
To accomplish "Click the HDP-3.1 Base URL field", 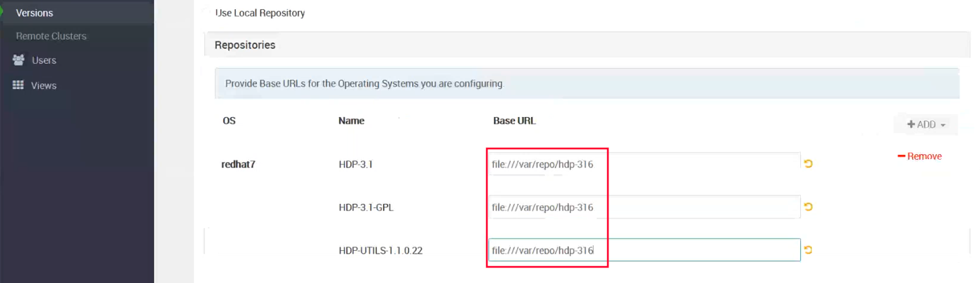I will pyautogui.click(x=644, y=164).
